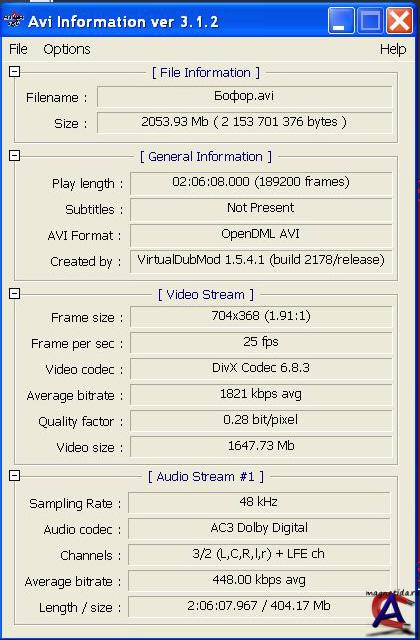Viewport: 420px width, 640px height.
Task: Click the Channels value 3/2 + LFE ch
Action: pos(259,554)
